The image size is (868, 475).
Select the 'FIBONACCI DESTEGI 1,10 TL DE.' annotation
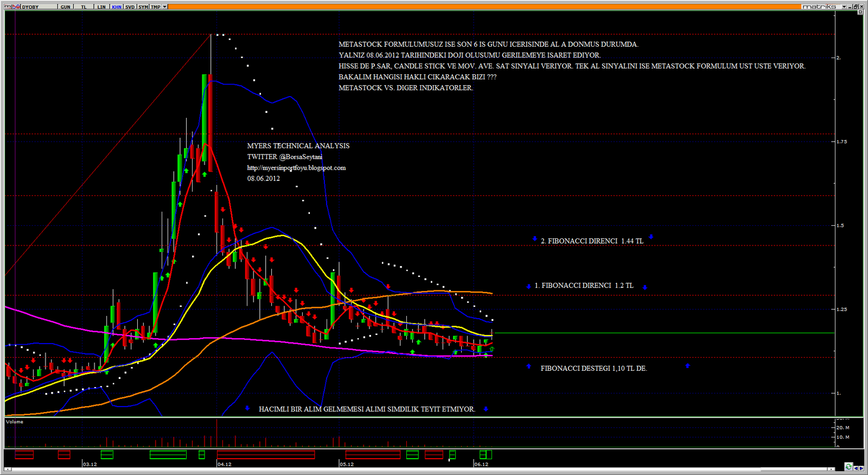593,369
